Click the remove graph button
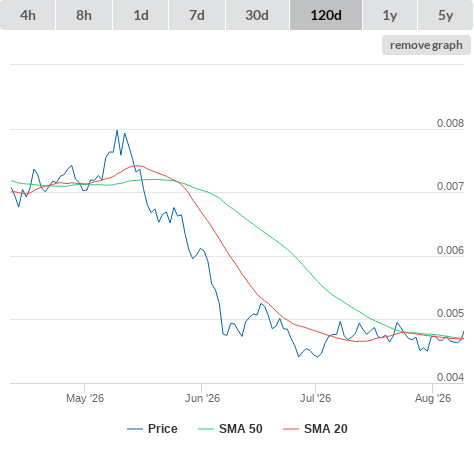The width and height of the screenshot is (474, 455). click(426, 45)
